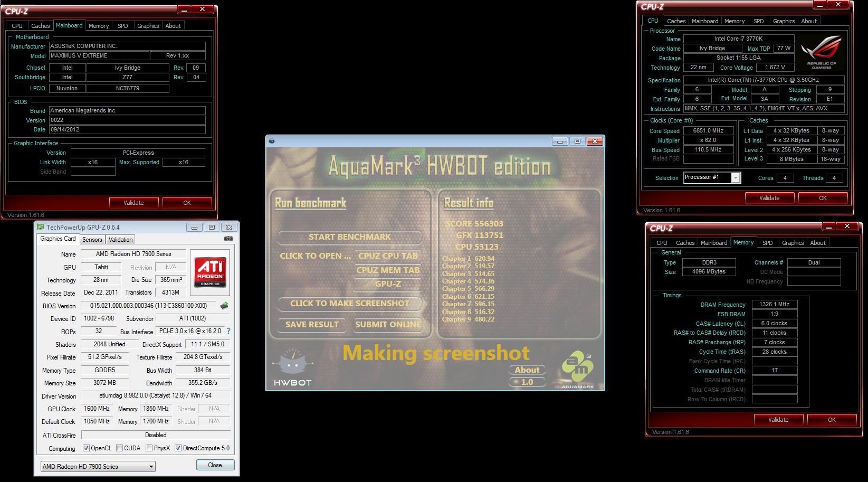Click the About button in AquaMark

click(x=527, y=370)
